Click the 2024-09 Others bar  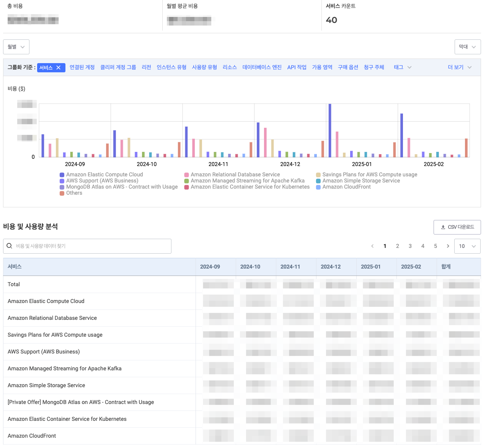tap(108, 150)
